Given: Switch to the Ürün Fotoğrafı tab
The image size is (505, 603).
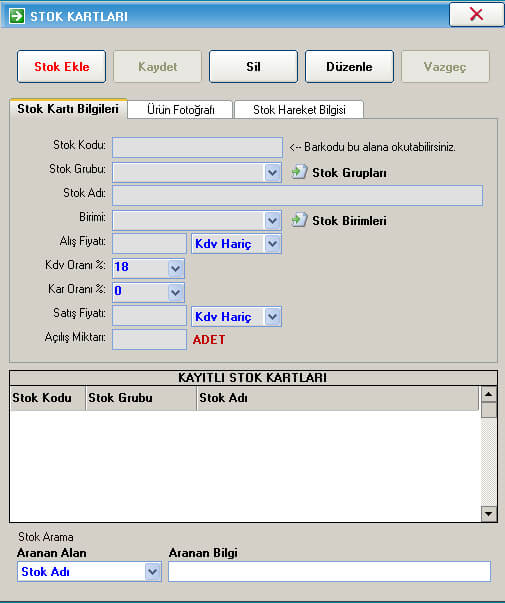Looking at the screenshot, I should coord(180,110).
